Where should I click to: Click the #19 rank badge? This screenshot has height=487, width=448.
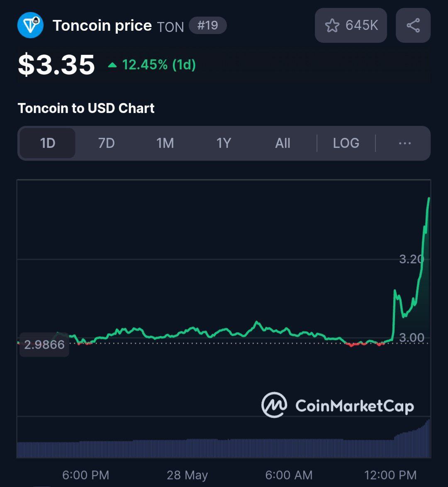click(x=208, y=25)
